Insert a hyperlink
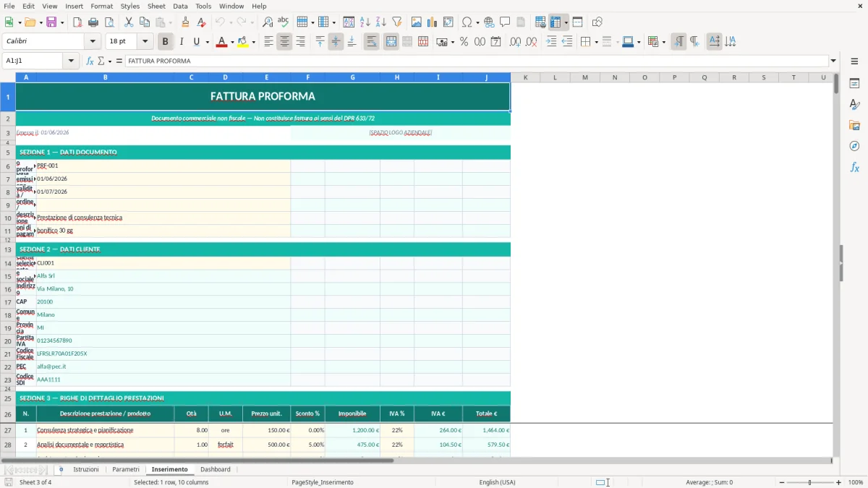The width and height of the screenshot is (868, 488). pos(489,22)
